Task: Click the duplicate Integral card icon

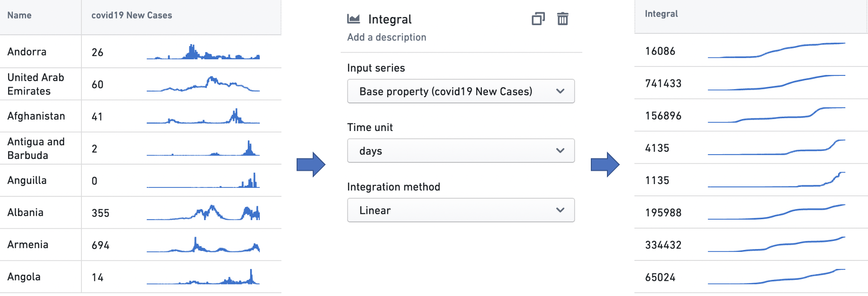Action: point(538,19)
